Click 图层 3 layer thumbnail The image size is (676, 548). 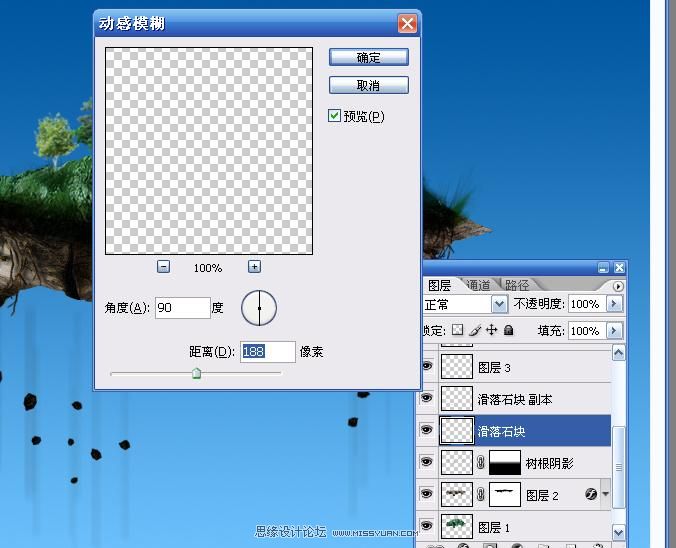pos(457,366)
